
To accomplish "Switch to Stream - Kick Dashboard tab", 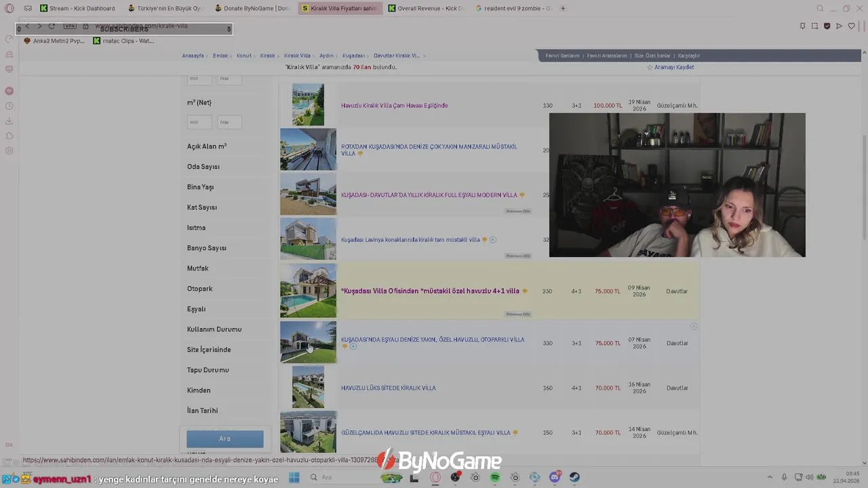I will click(x=78, y=8).
